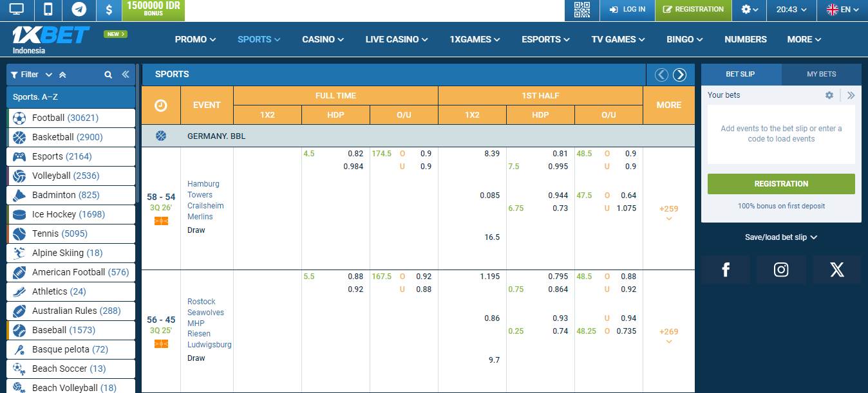Click the Tennis ball icon in the sidebar
This screenshot has height=393, width=868.
coord(19,233)
